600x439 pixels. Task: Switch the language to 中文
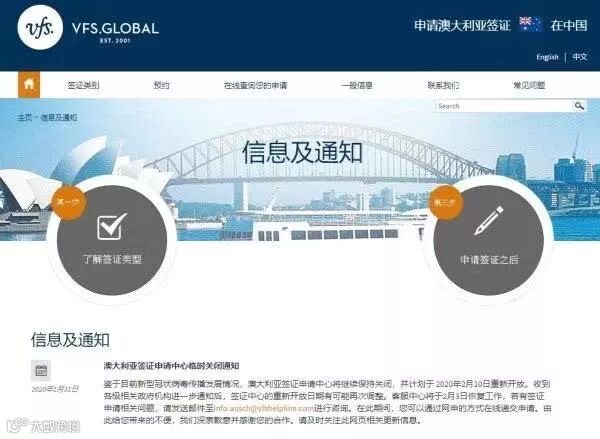click(x=580, y=57)
